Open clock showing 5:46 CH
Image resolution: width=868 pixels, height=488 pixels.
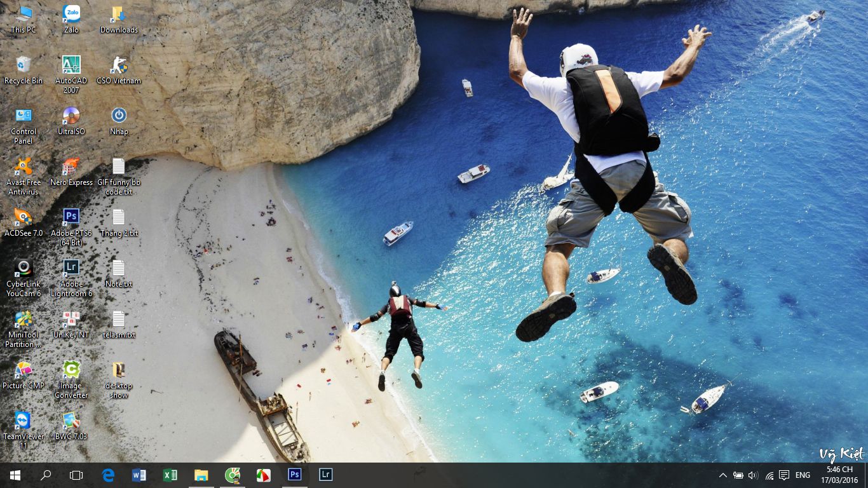839,475
